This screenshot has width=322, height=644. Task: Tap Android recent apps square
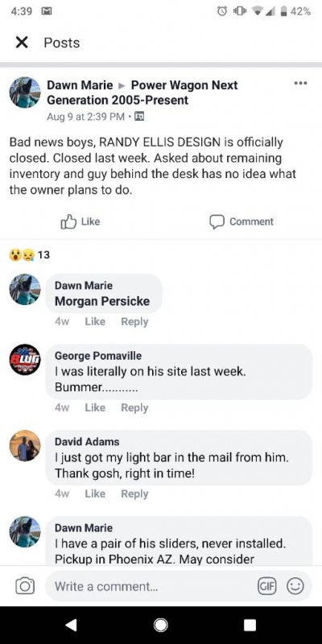click(x=250, y=625)
